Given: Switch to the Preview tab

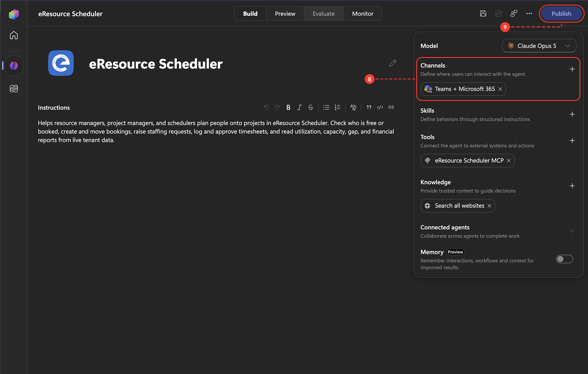Looking at the screenshot, I should point(285,14).
